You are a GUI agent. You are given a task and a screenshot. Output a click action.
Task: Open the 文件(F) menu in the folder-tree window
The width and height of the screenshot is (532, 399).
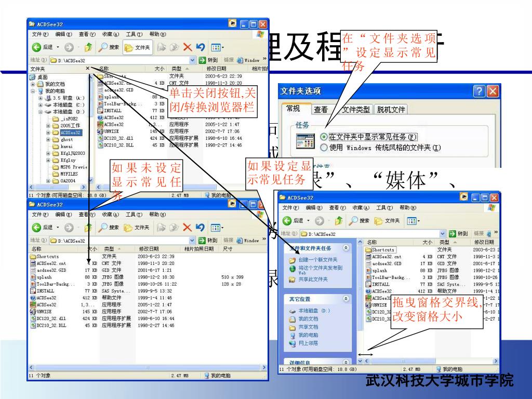tap(40, 34)
